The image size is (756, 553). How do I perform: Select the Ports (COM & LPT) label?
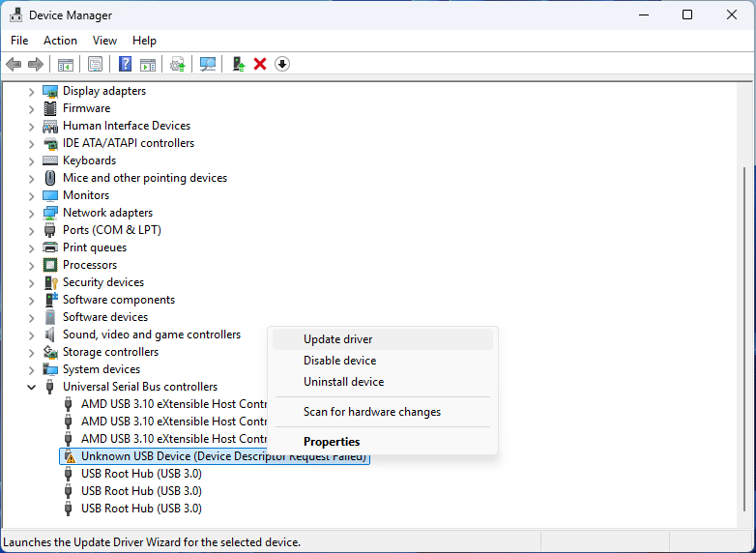112,230
